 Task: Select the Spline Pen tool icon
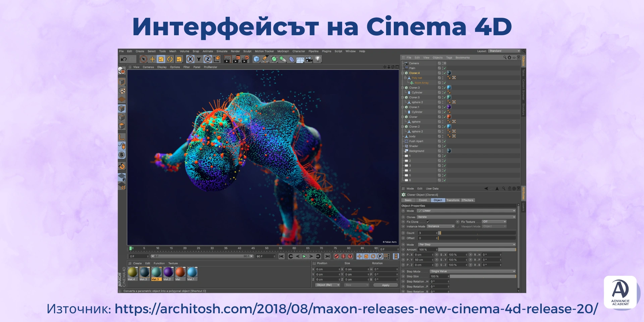(265, 59)
